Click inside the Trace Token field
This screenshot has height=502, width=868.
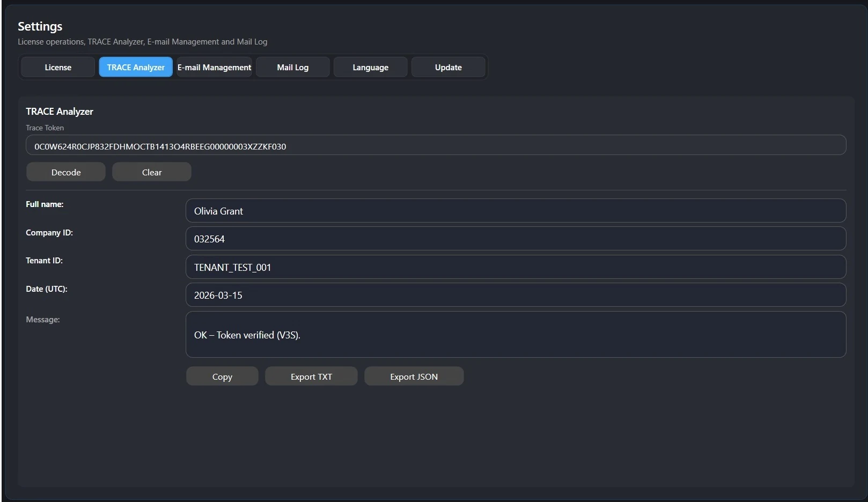(435, 145)
